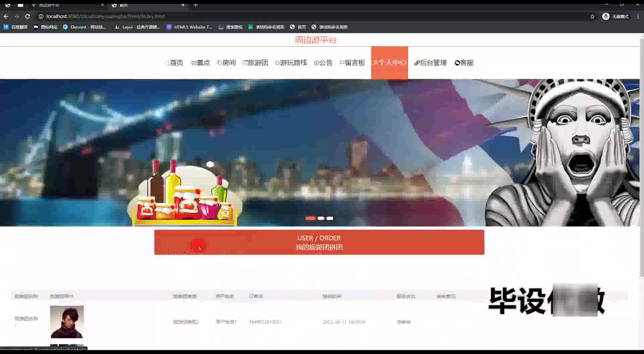Image resolution: width=644 pixels, height=354 pixels.
Task: Open the incognito profile indicator 无痕模式
Action: tap(615, 16)
